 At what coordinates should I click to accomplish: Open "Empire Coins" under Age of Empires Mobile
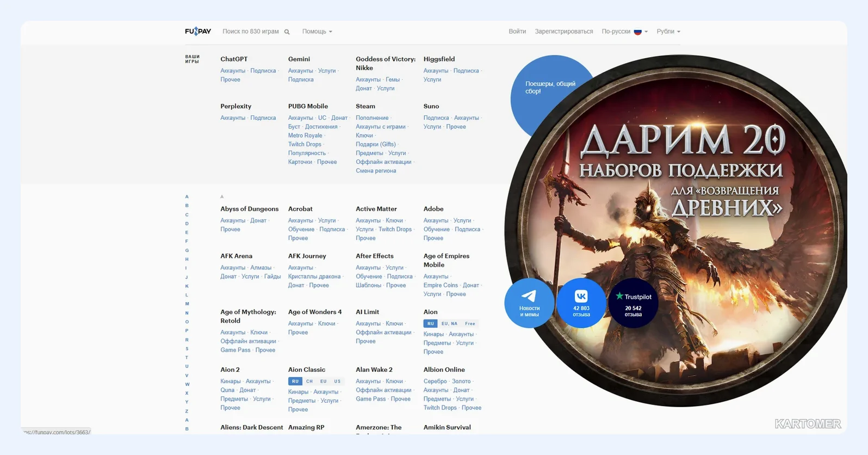point(441,285)
